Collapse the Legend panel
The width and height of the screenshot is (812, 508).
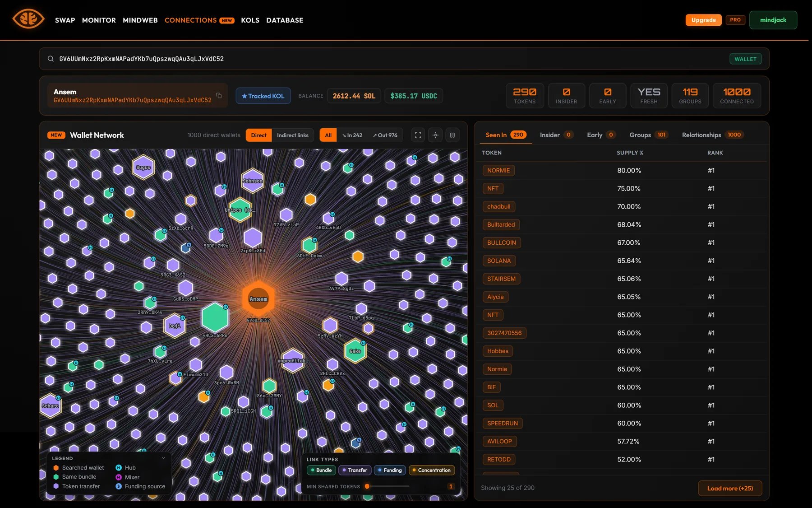pyautogui.click(x=163, y=458)
